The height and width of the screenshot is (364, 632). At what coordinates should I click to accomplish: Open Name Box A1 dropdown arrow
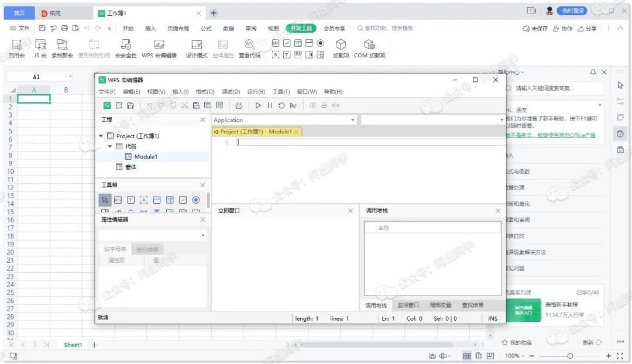click(x=71, y=76)
